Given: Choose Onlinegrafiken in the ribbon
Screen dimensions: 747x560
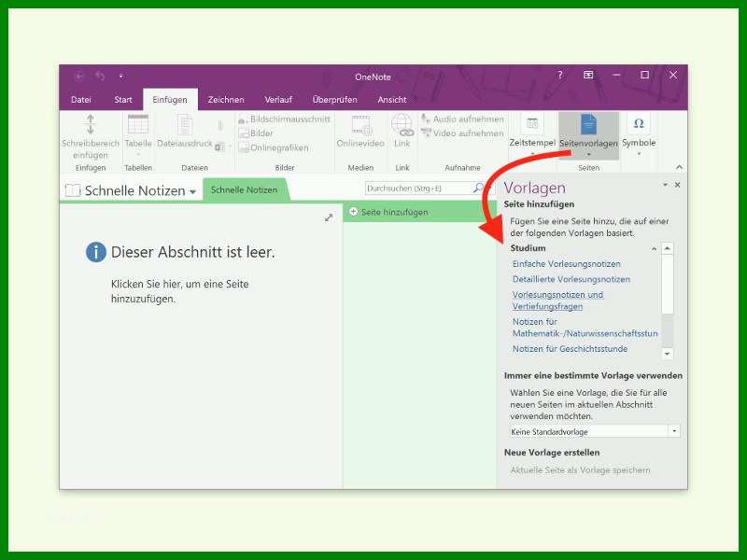Looking at the screenshot, I should click(274, 147).
